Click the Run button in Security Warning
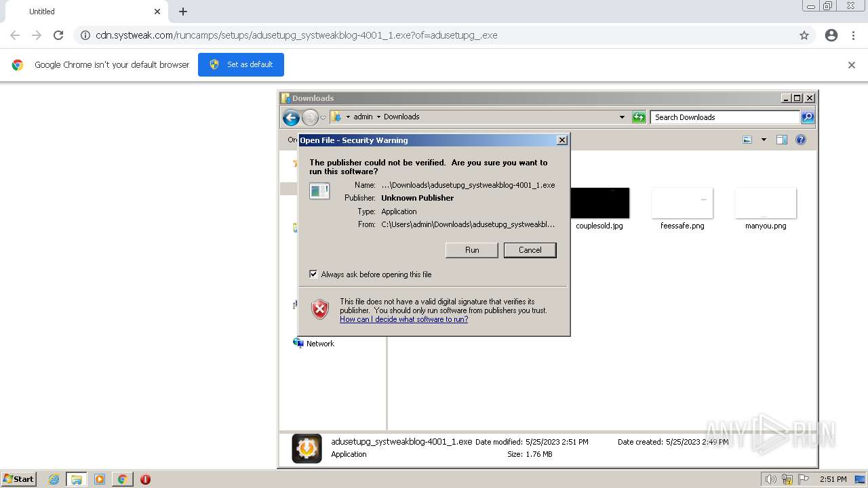 (472, 250)
